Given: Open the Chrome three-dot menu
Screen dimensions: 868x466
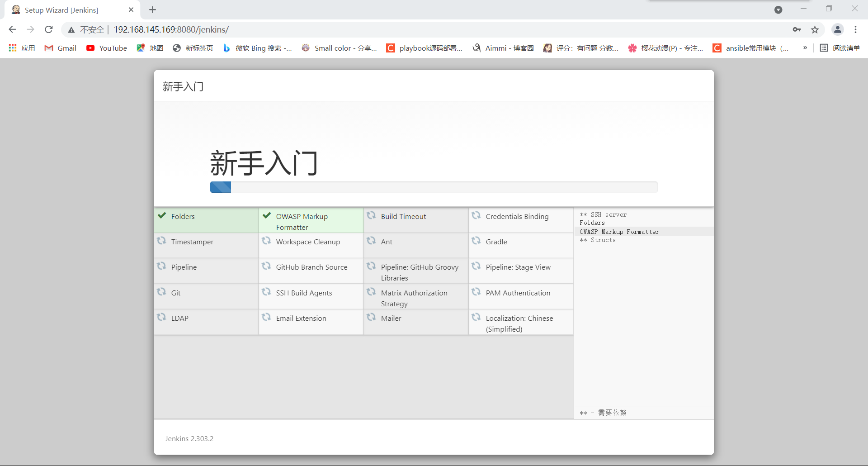Looking at the screenshot, I should coord(855,30).
